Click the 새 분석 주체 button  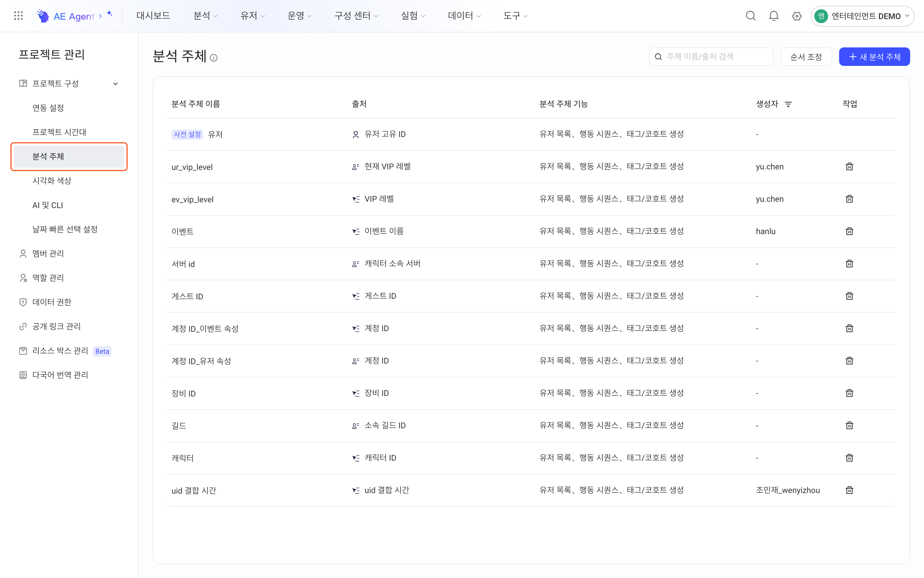(874, 57)
